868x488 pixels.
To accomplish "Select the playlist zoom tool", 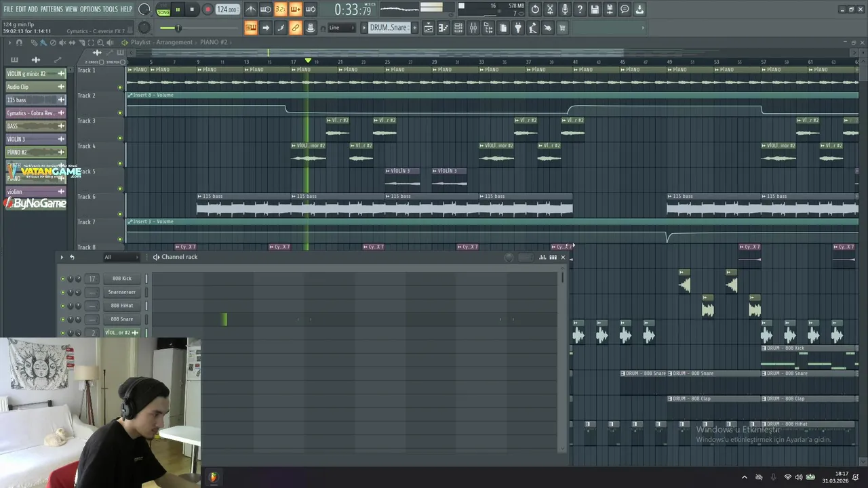I will tap(100, 43).
